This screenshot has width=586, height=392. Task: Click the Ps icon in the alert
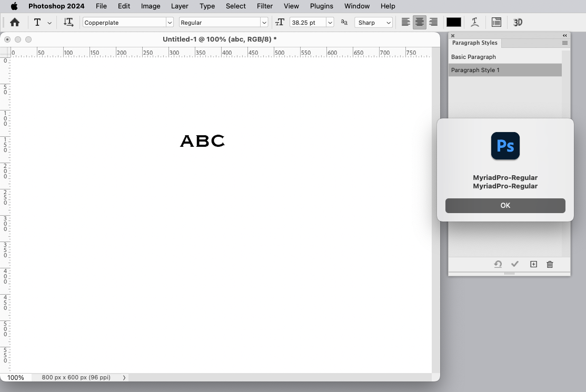click(x=505, y=146)
